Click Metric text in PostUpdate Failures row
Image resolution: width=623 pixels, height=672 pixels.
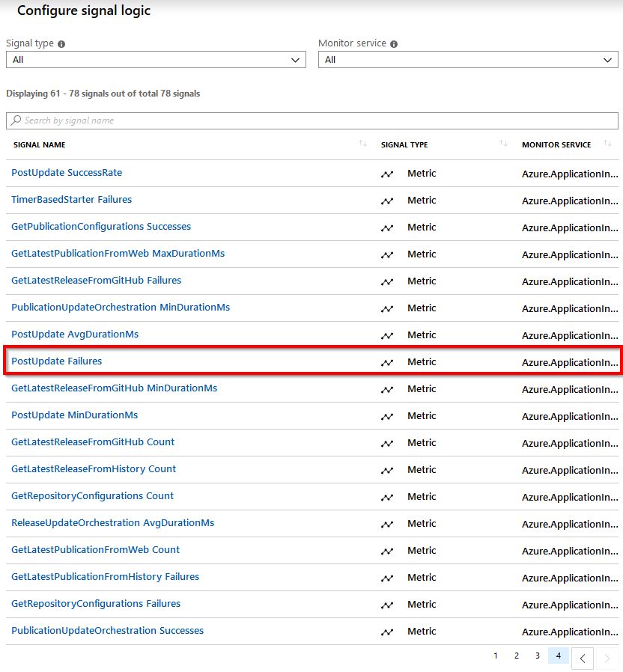(422, 362)
